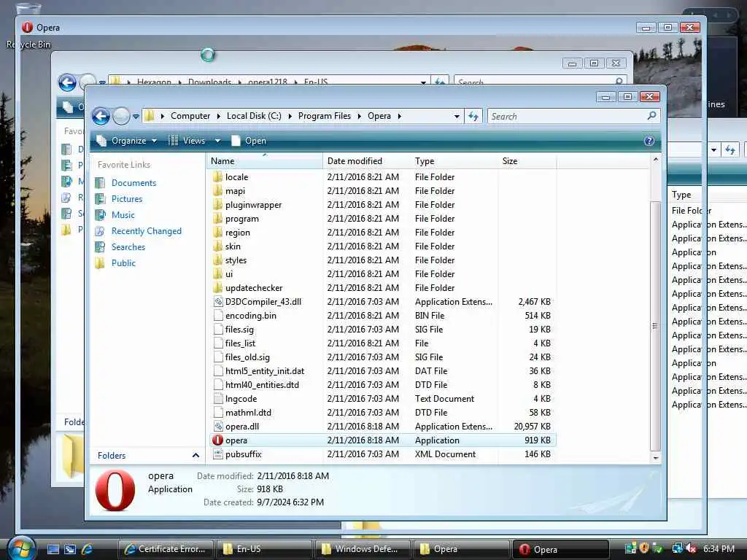Select the pubsuffix XML file icon
Image resolution: width=747 pixels, height=560 pixels.
217,454
